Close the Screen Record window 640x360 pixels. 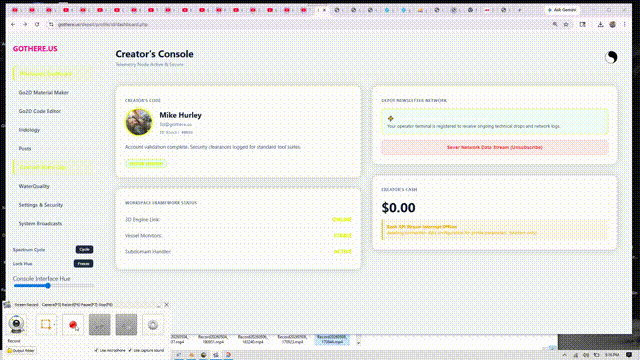pyautogui.click(x=167, y=304)
